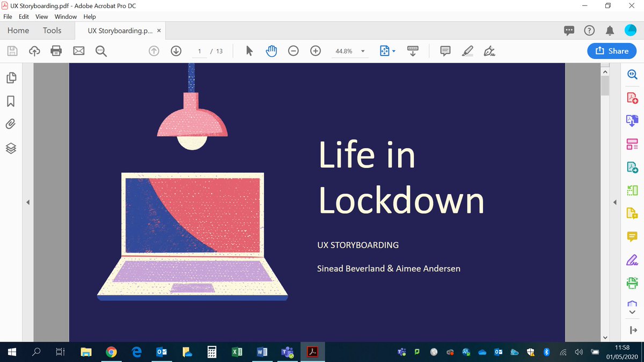This screenshot has width=644, height=362.
Task: Open yellow Comment tool in right pane
Action: [x=632, y=237]
